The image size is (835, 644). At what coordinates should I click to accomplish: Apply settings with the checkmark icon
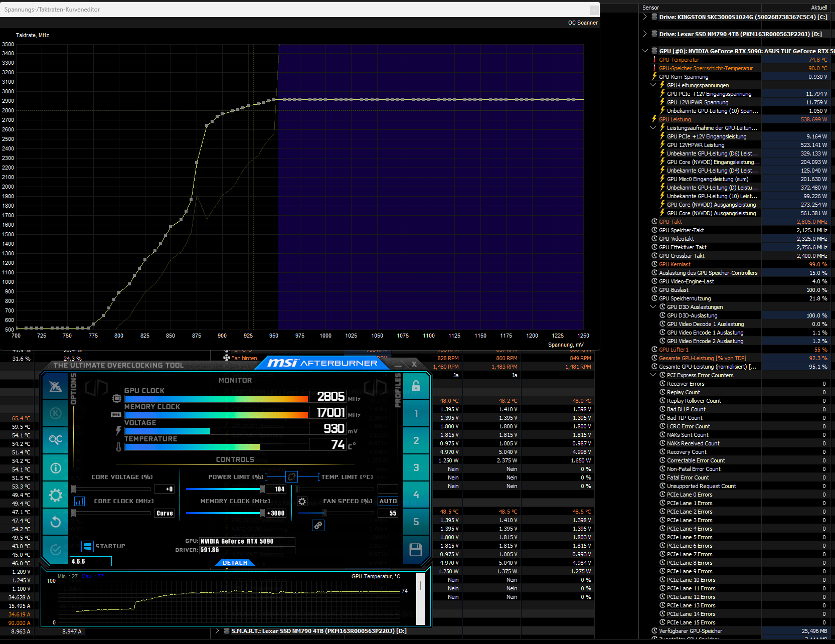[x=56, y=550]
